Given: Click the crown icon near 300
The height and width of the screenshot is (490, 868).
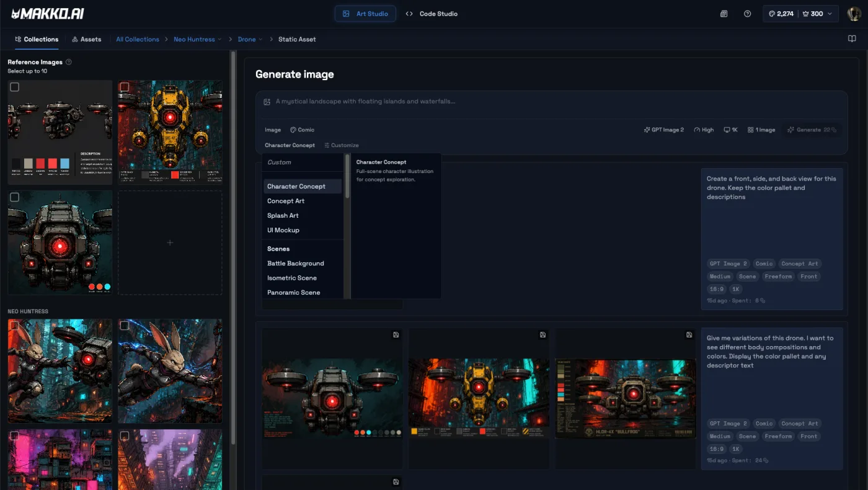Looking at the screenshot, I should (805, 14).
